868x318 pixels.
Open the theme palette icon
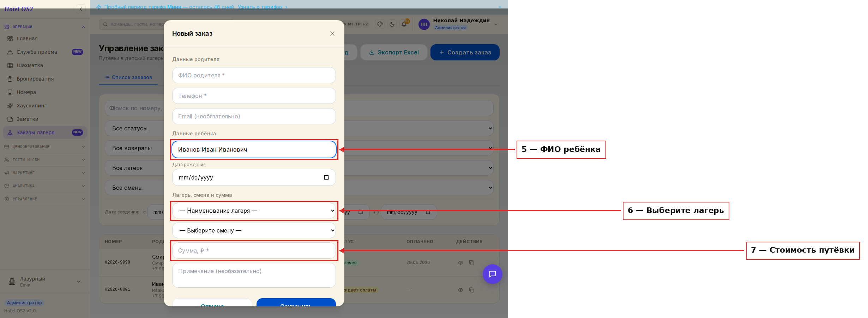(x=380, y=24)
